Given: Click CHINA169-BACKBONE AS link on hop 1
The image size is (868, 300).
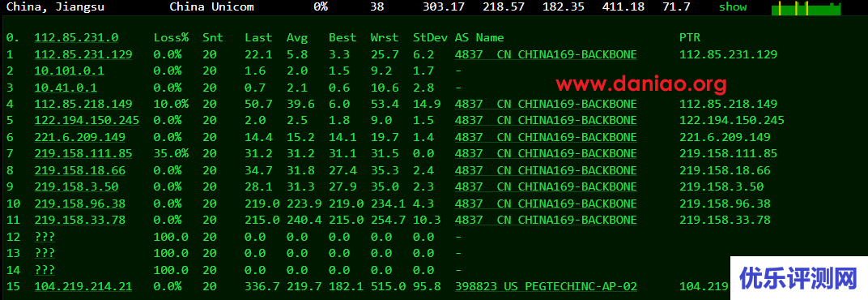Looking at the screenshot, I should pos(546,54).
